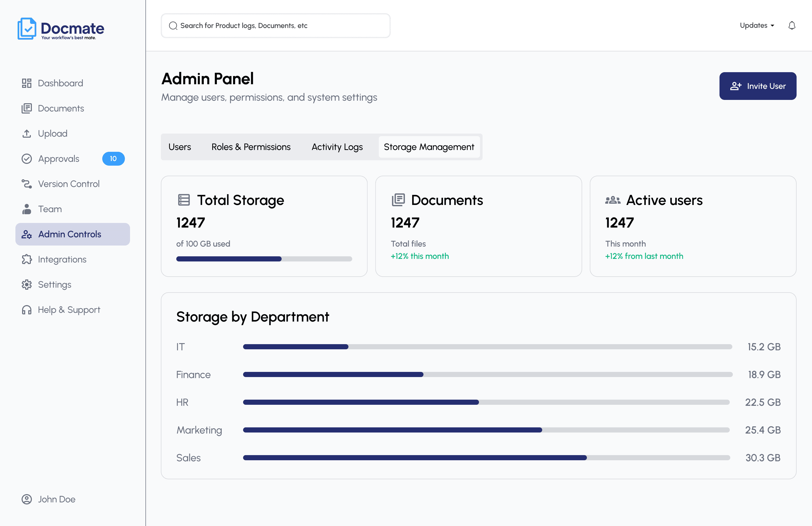Click the 'Total files' label
812x526 pixels.
408,244
